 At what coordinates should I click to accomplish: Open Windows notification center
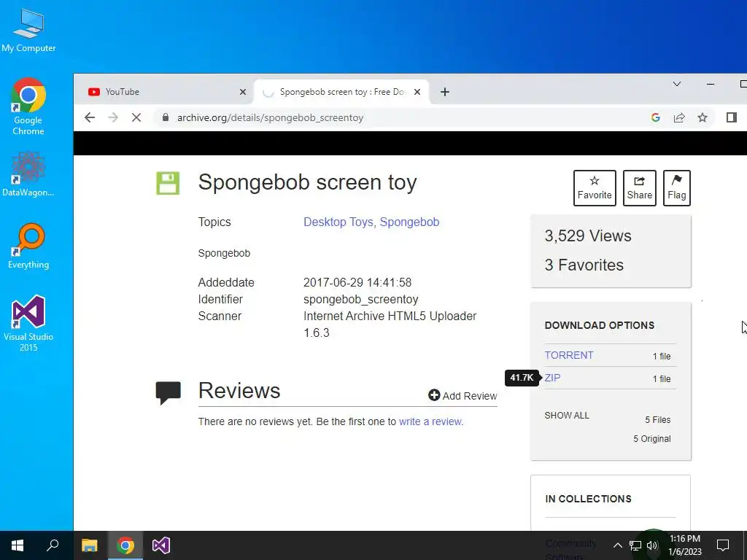pos(723,545)
